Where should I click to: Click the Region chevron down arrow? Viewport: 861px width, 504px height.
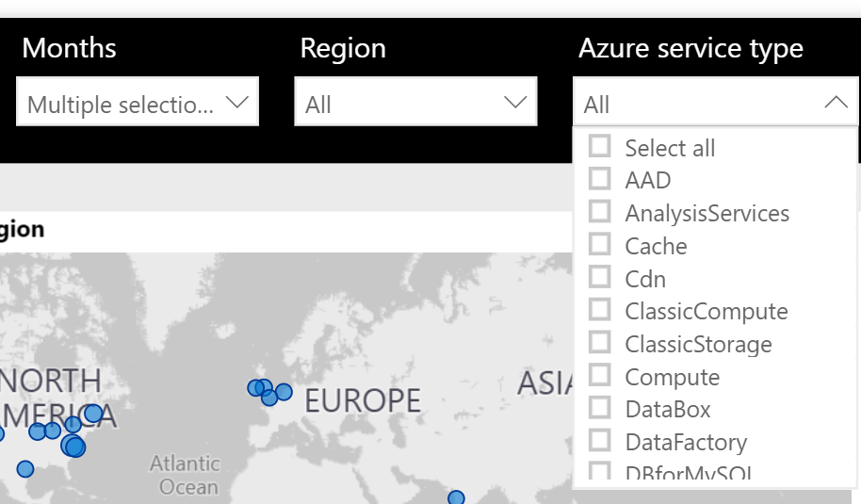515,103
